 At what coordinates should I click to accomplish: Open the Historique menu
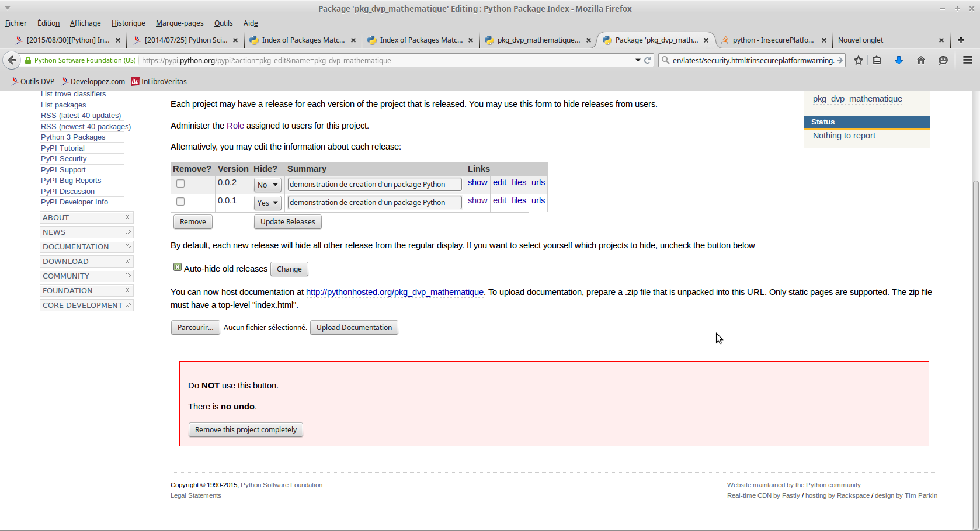pyautogui.click(x=128, y=23)
